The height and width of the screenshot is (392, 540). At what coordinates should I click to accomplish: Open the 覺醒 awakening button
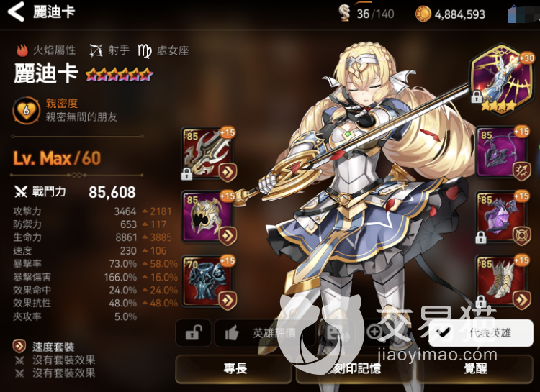click(x=475, y=368)
